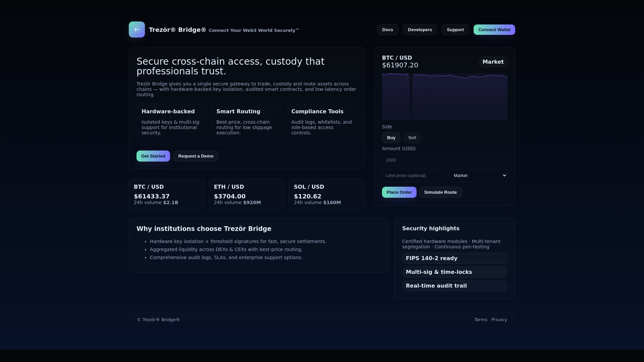
Task: Click the Hardware-backed feature card
Action: [172, 124]
